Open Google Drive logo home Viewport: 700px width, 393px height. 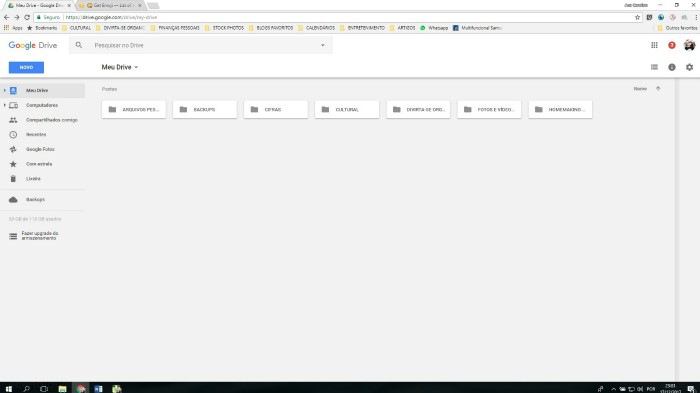tap(33, 45)
